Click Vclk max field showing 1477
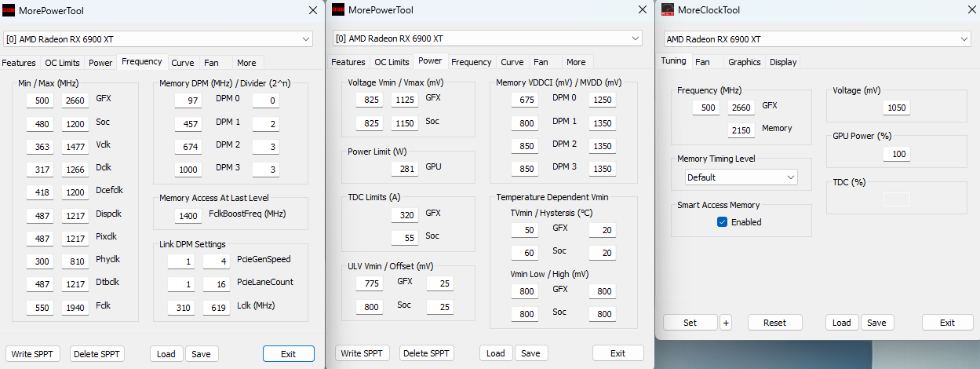The height and width of the screenshot is (369, 980). tap(76, 147)
